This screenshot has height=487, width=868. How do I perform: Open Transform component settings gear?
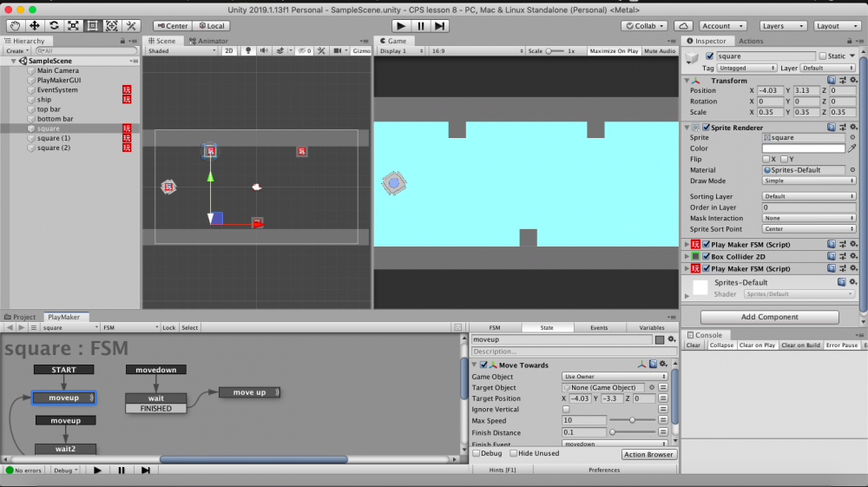(853, 80)
